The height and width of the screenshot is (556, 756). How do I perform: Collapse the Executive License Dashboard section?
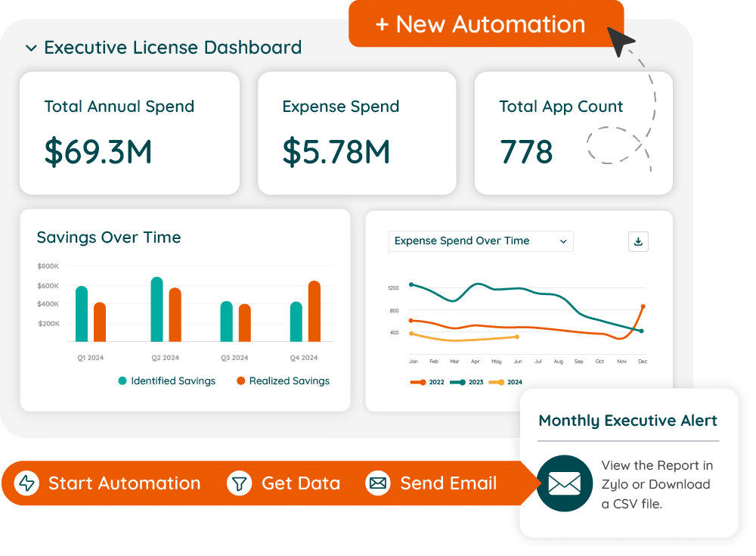point(30,47)
